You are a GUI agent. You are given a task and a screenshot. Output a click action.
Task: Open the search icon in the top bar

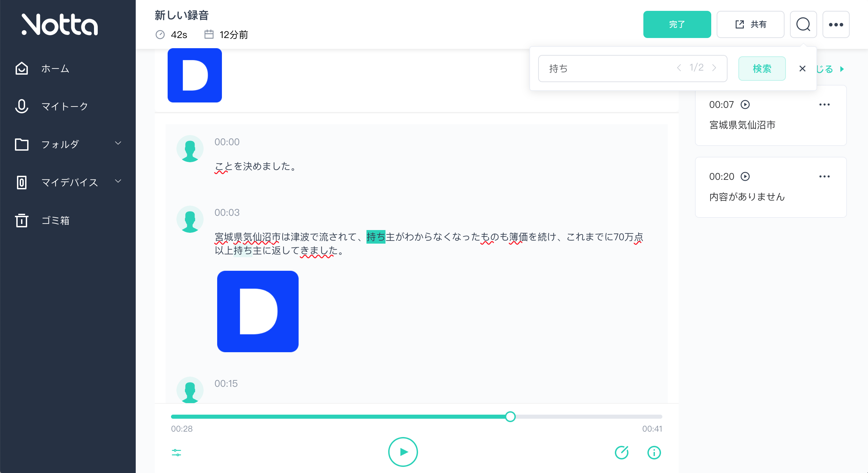(803, 24)
